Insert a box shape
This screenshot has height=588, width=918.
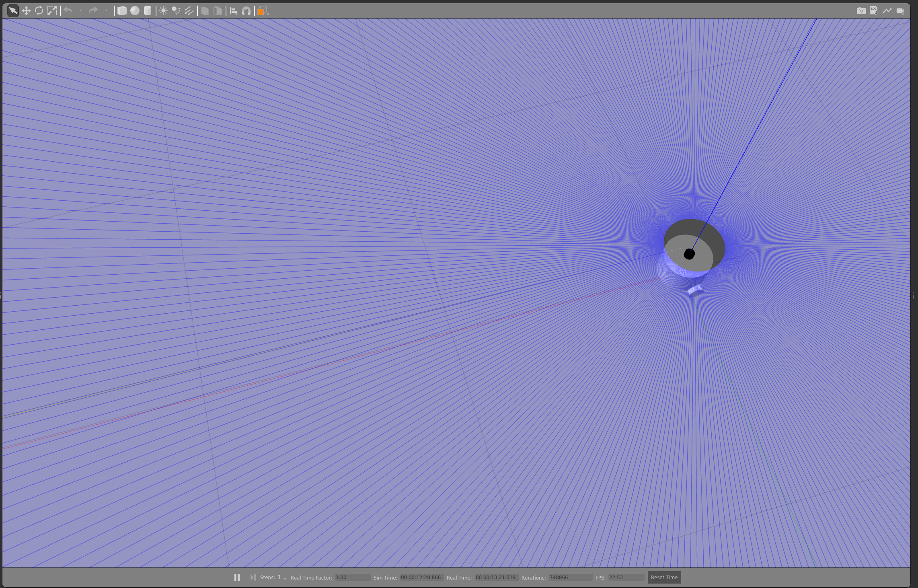(122, 11)
